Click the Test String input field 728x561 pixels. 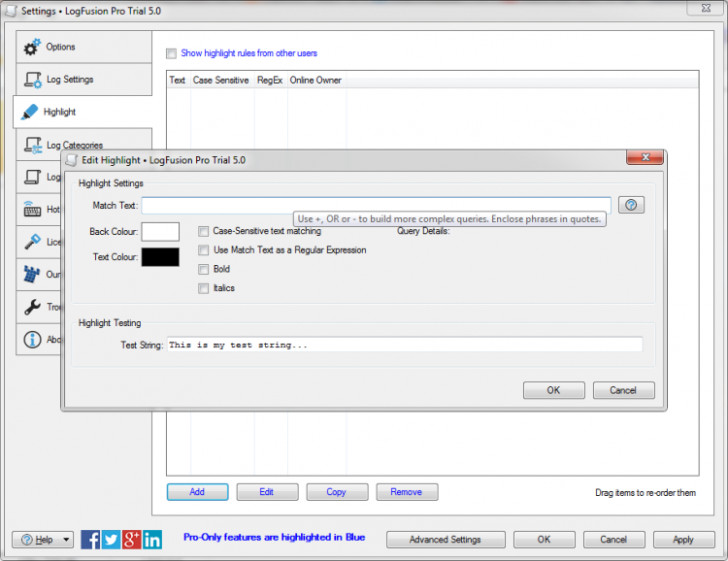[405, 346]
